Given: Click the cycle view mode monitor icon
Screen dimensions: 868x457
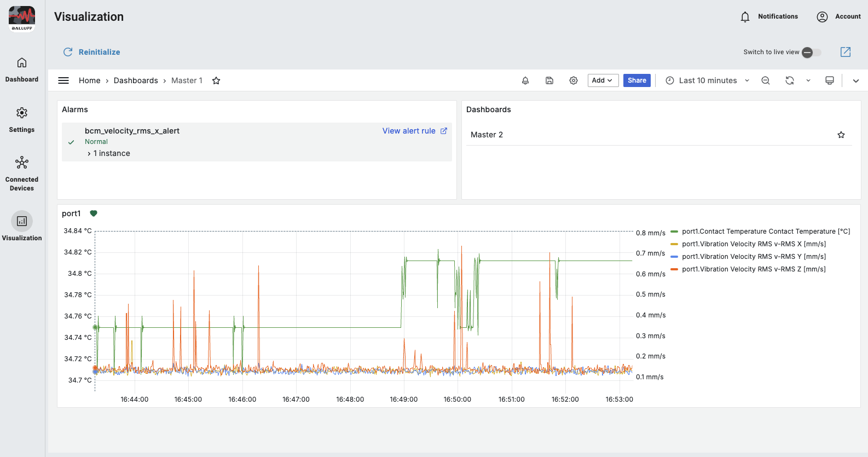Looking at the screenshot, I should (x=830, y=80).
